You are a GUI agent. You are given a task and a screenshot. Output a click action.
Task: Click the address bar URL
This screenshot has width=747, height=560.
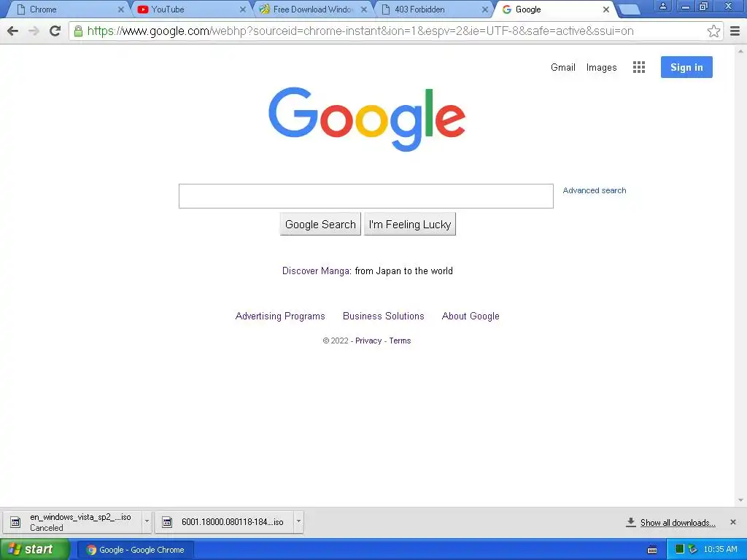[360, 31]
